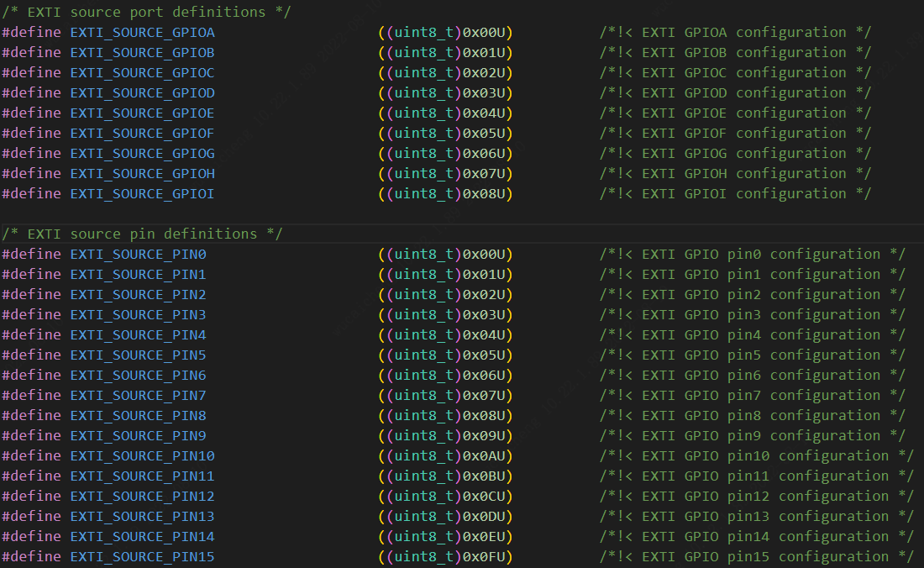Place cursor on EXTI_SOURCE_PIN0 identifier
924x568 pixels.
[138, 254]
